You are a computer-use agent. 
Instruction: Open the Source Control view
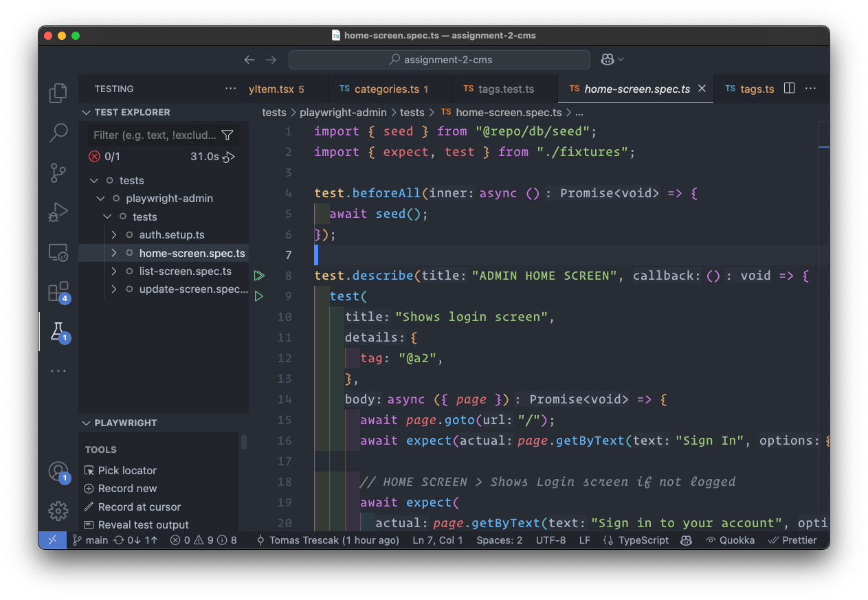click(58, 173)
